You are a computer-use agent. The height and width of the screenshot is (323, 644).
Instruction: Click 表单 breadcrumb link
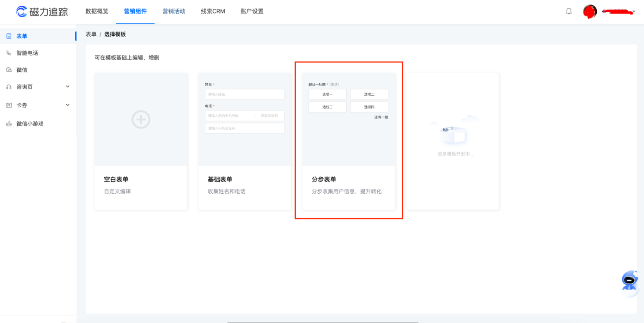(x=91, y=34)
